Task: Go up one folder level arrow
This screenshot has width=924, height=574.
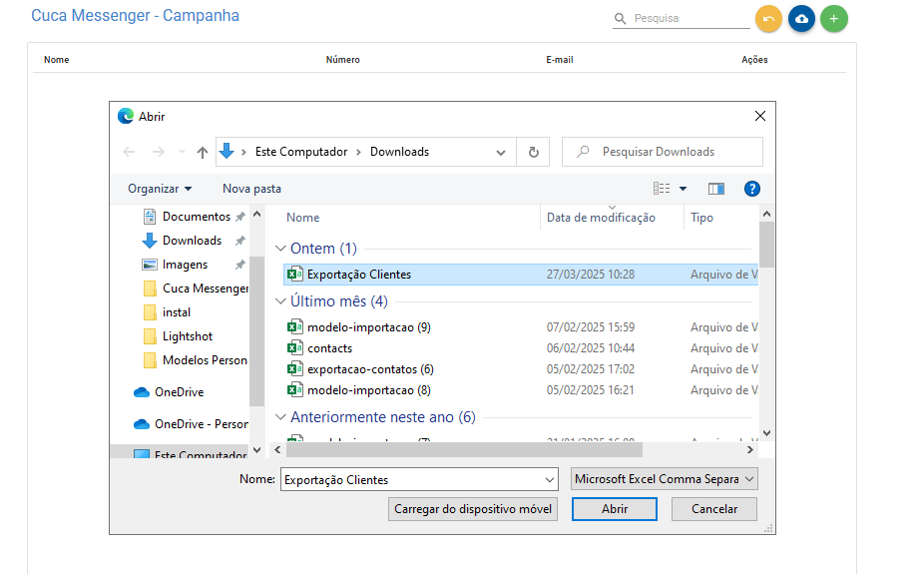Action: point(203,153)
